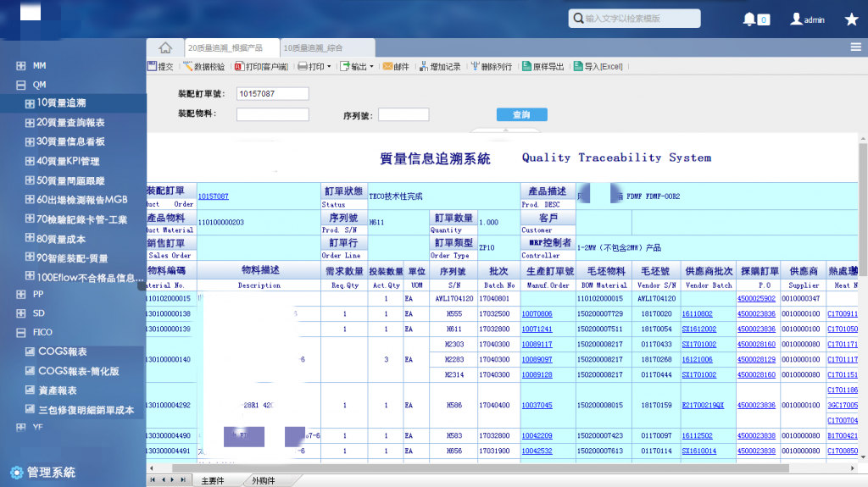This screenshot has width=868, height=487.
Task: Expand the PP module node
Action: (x=22, y=295)
